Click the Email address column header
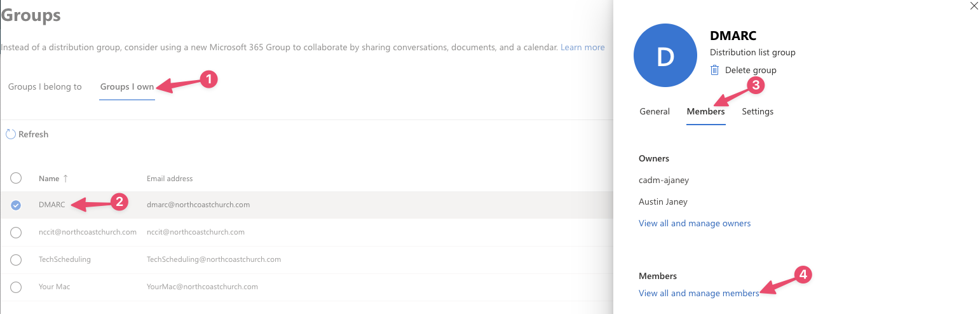This screenshot has height=314, width=980. [170, 179]
